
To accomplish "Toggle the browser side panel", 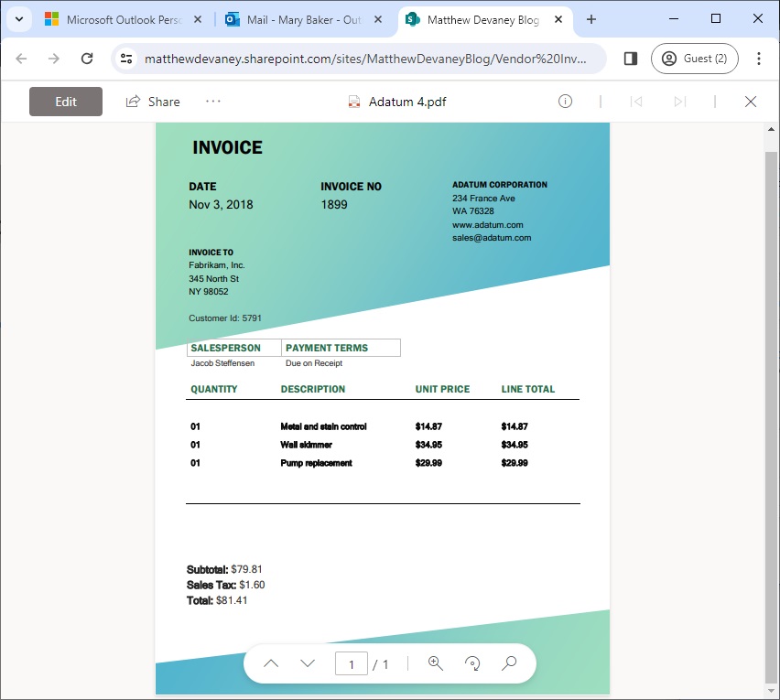I will (x=629, y=58).
